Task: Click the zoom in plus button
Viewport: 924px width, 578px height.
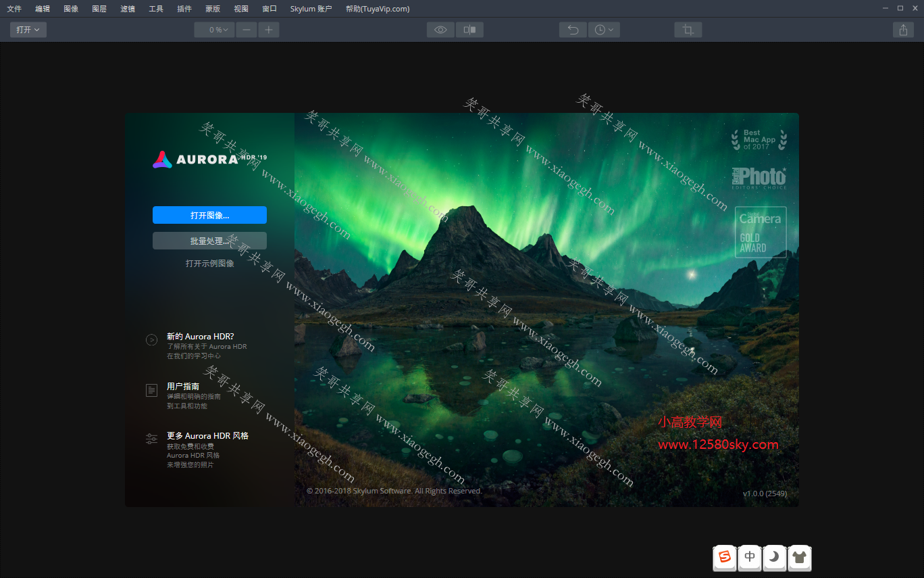Action: [269, 30]
